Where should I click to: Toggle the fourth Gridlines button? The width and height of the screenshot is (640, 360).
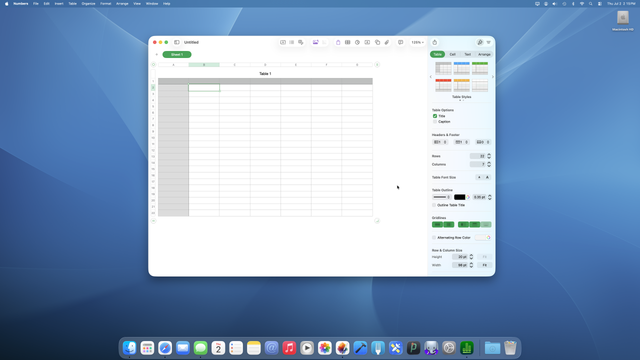click(x=474, y=224)
